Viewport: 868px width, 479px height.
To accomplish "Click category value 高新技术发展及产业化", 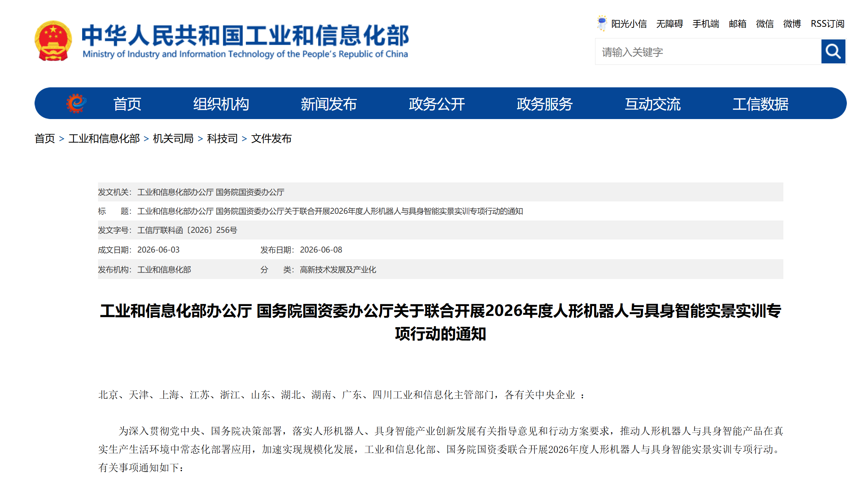I will tap(338, 269).
